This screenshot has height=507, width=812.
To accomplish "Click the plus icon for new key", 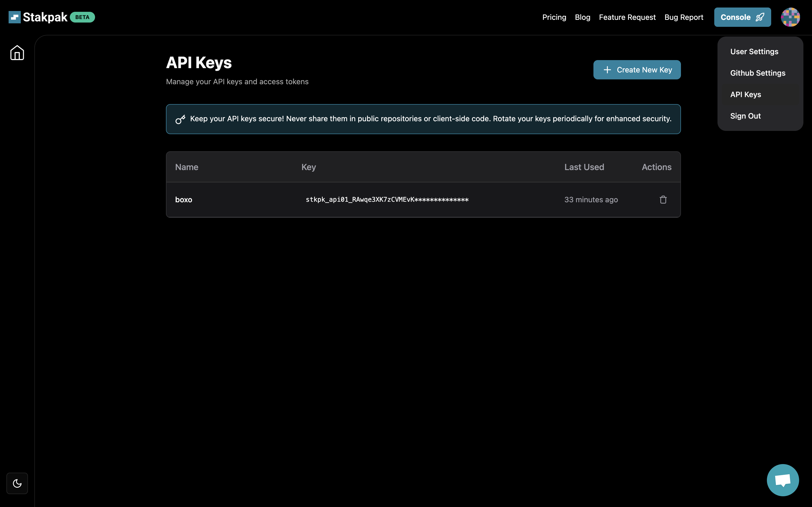I will (607, 70).
